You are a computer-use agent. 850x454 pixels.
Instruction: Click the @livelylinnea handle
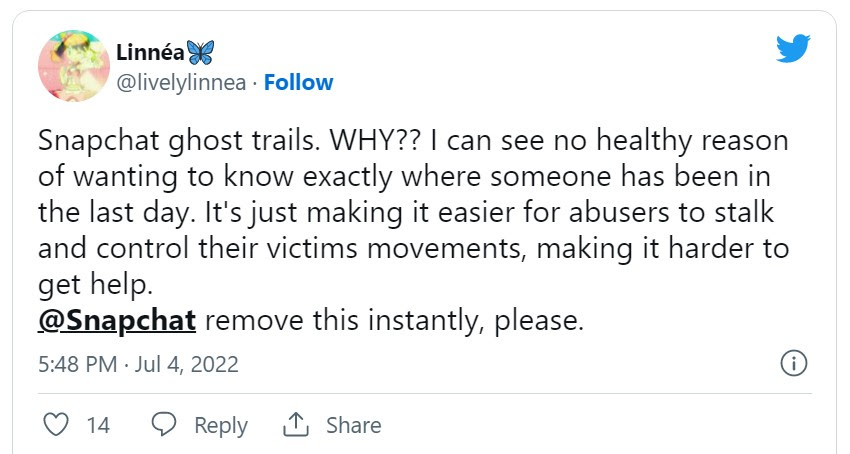pos(182,82)
